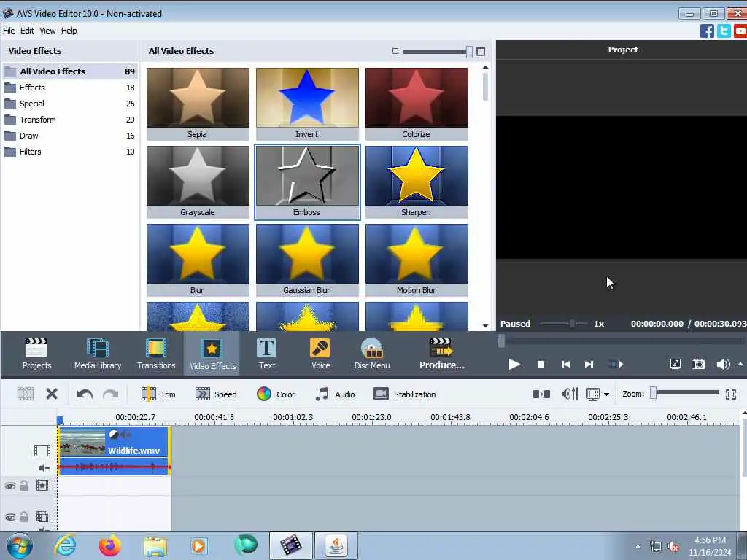Open the Projects section
The width and height of the screenshot is (747, 560).
tap(36, 354)
